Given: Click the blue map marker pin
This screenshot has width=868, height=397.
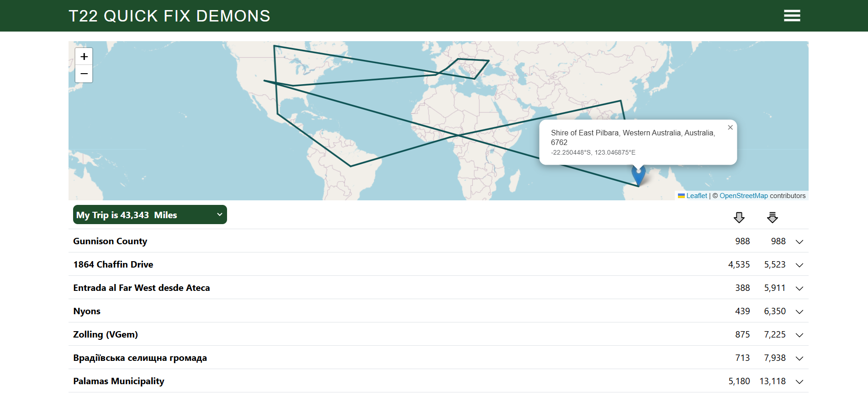Looking at the screenshot, I should coord(638,175).
